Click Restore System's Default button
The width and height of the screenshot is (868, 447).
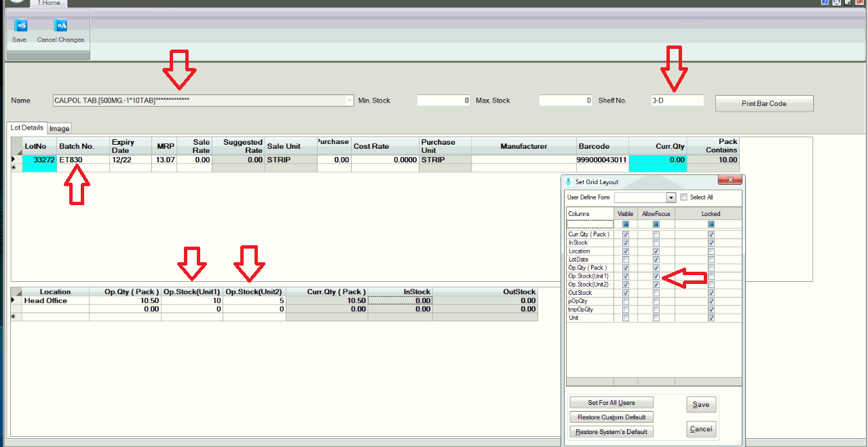[611, 432]
